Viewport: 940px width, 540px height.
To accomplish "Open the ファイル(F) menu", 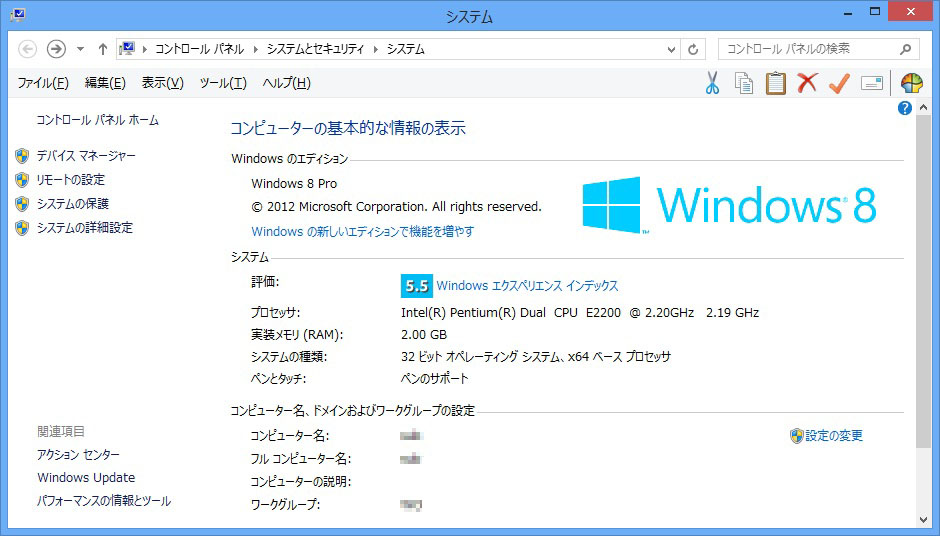I will [x=43, y=83].
